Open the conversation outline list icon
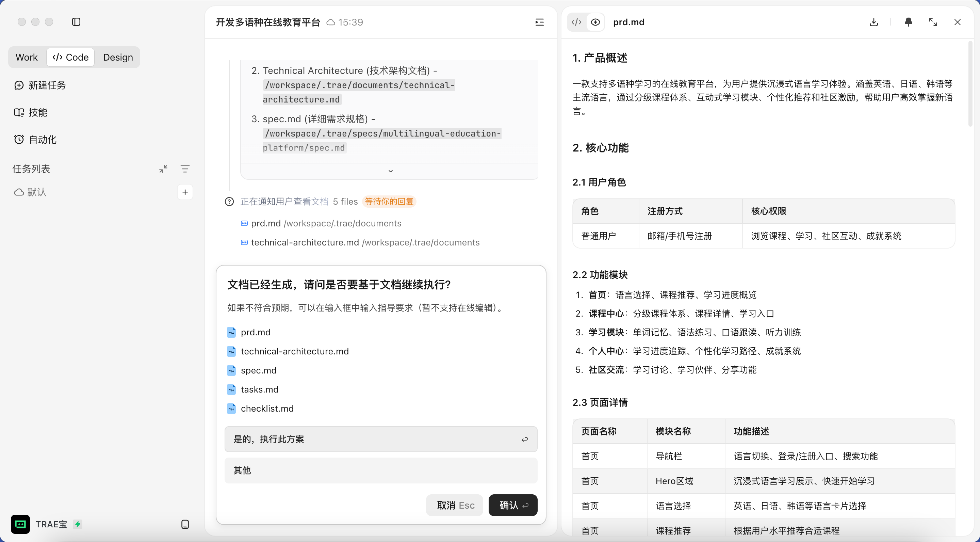This screenshot has width=980, height=542. pos(539,22)
